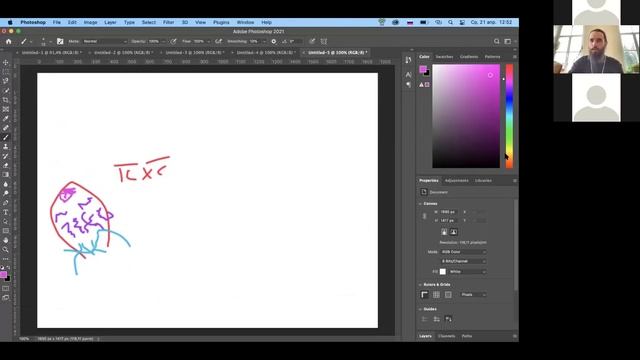Select the Clone Stamp tool
Image resolution: width=640 pixels, height=360 pixels.
(x=6, y=147)
